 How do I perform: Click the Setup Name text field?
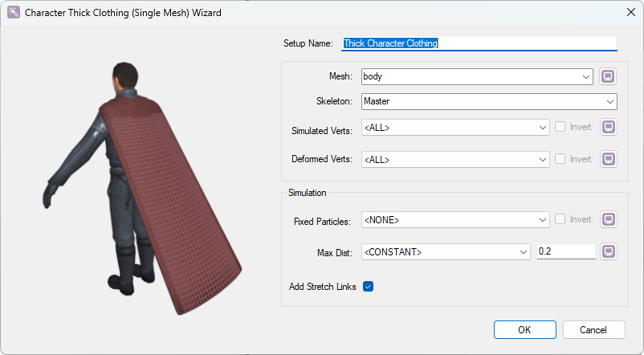tap(479, 43)
